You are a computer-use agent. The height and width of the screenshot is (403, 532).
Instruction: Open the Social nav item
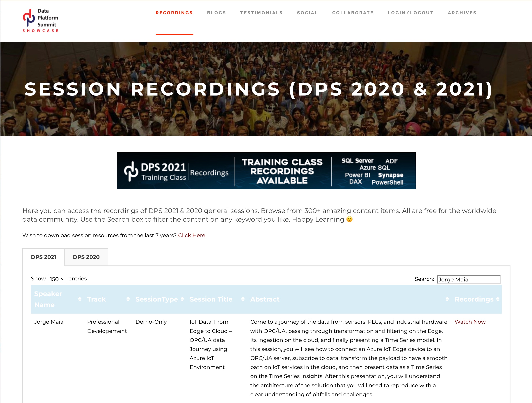click(307, 13)
